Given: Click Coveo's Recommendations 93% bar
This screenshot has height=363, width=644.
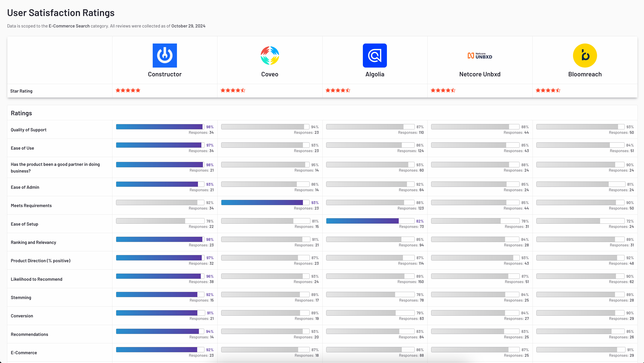Looking at the screenshot, I should click(265, 331).
